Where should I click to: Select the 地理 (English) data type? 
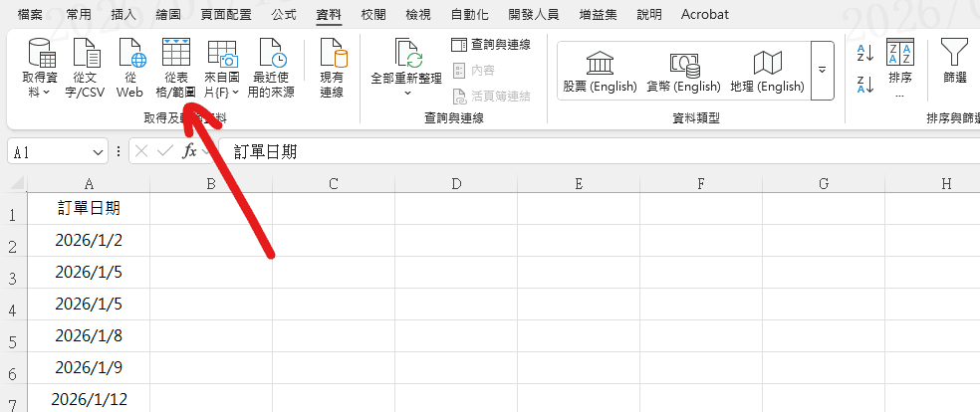click(767, 71)
